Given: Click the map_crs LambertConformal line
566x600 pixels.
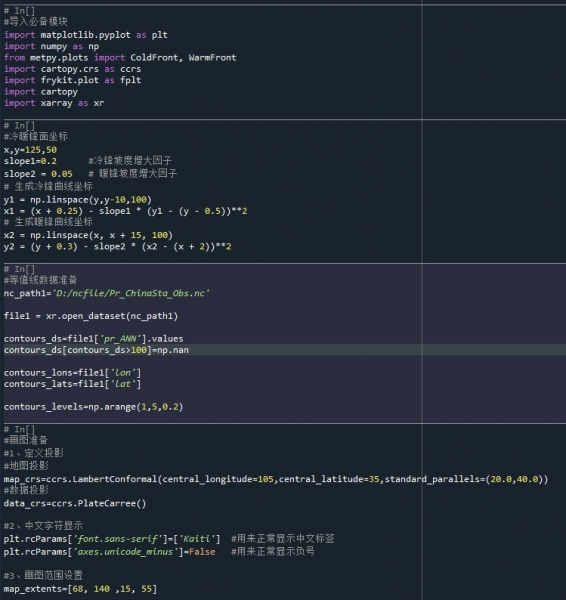Looking at the screenshot, I should [x=276, y=479].
